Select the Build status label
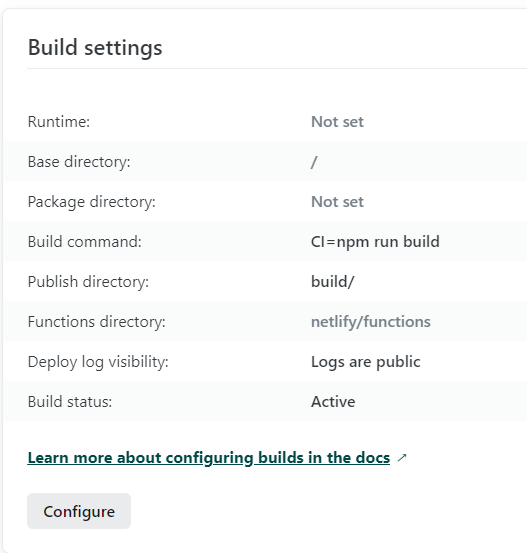527x553 pixels. (x=70, y=402)
